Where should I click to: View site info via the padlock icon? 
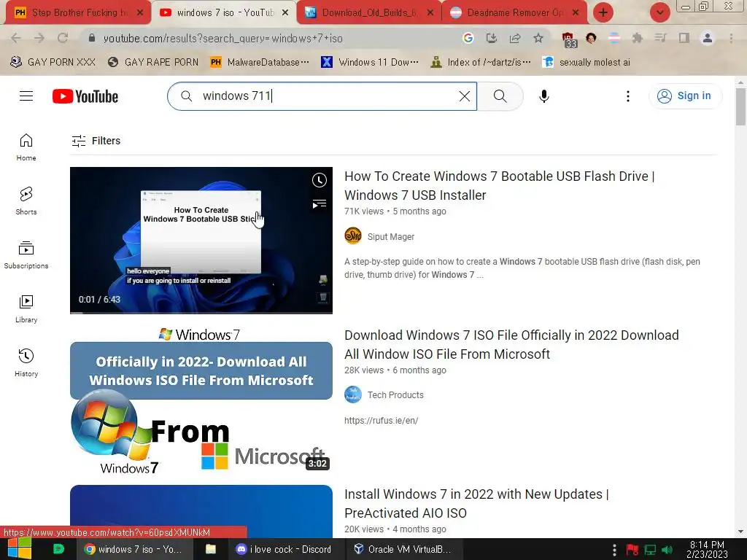[x=92, y=38]
